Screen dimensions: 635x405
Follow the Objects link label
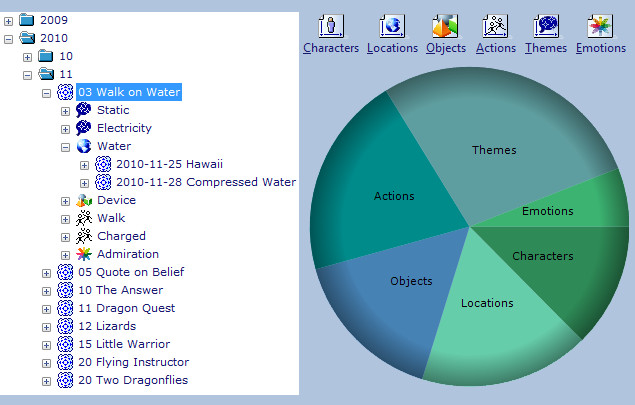pos(446,48)
